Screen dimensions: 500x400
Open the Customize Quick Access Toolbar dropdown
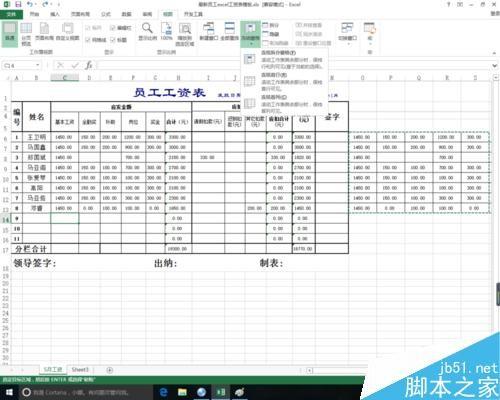coord(59,5)
